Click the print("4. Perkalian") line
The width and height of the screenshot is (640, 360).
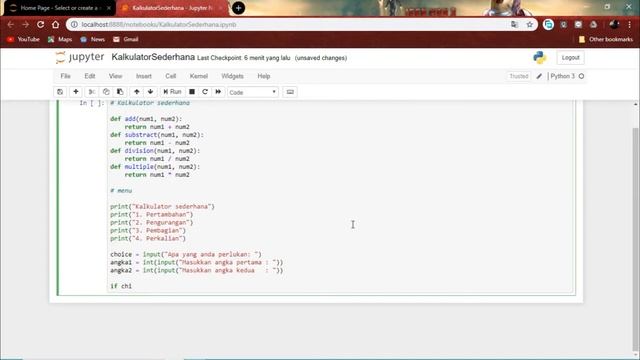coord(148,238)
